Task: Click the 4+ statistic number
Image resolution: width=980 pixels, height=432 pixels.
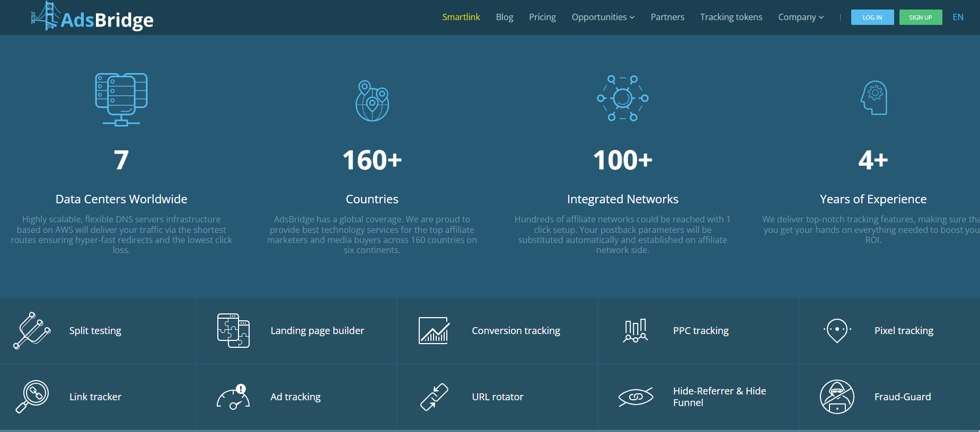Action: coord(873,160)
